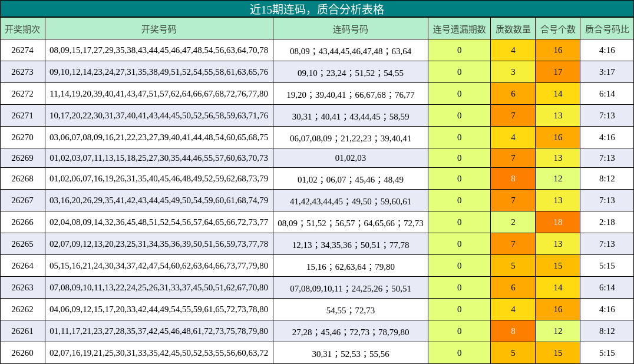
Task: Click draw numbers starting 02,04,08,09 for 26266
Action: (x=159, y=222)
